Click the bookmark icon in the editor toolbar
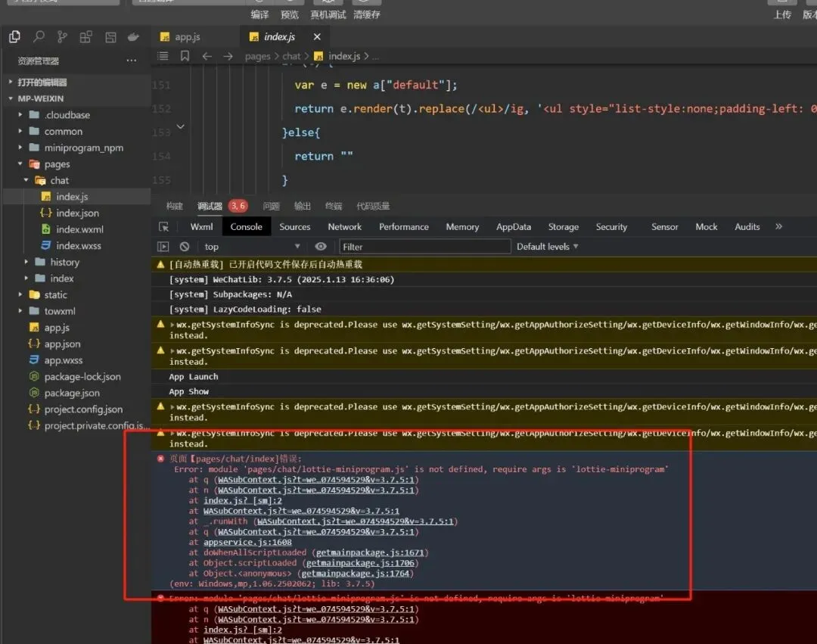Image resolution: width=817 pixels, height=644 pixels. (185, 56)
